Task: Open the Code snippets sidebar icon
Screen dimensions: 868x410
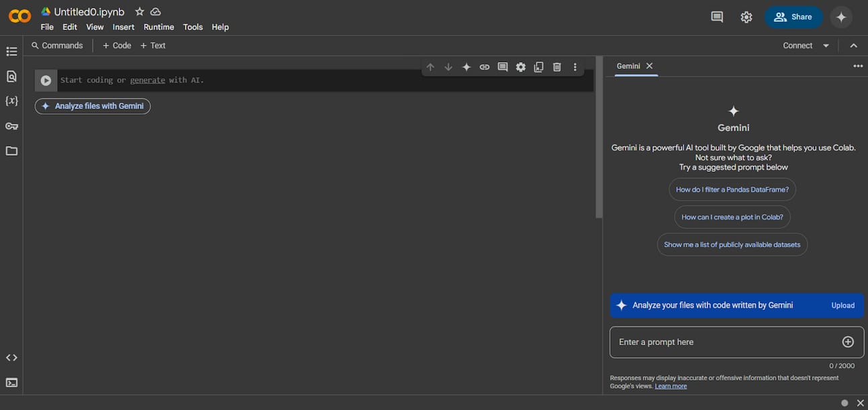Action: [x=11, y=358]
